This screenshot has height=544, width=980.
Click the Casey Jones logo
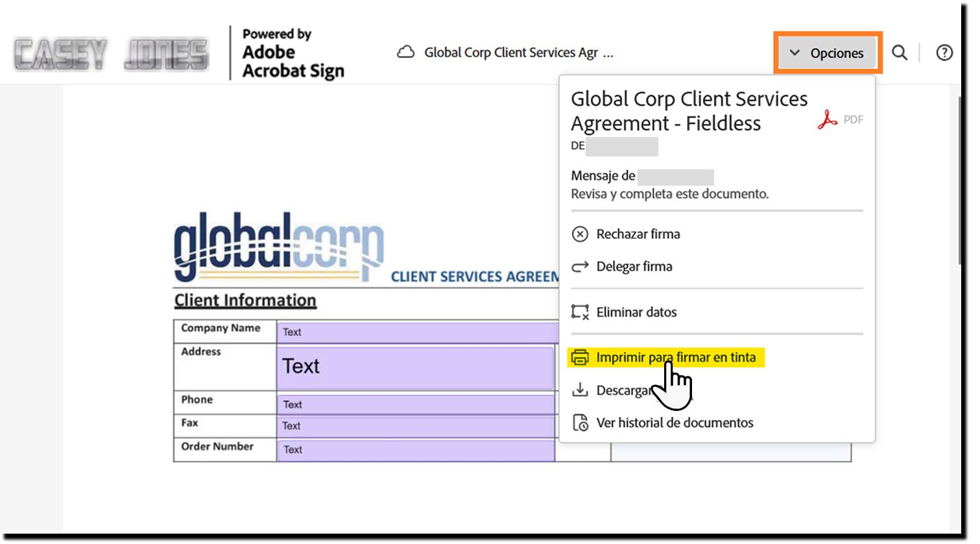pyautogui.click(x=112, y=54)
